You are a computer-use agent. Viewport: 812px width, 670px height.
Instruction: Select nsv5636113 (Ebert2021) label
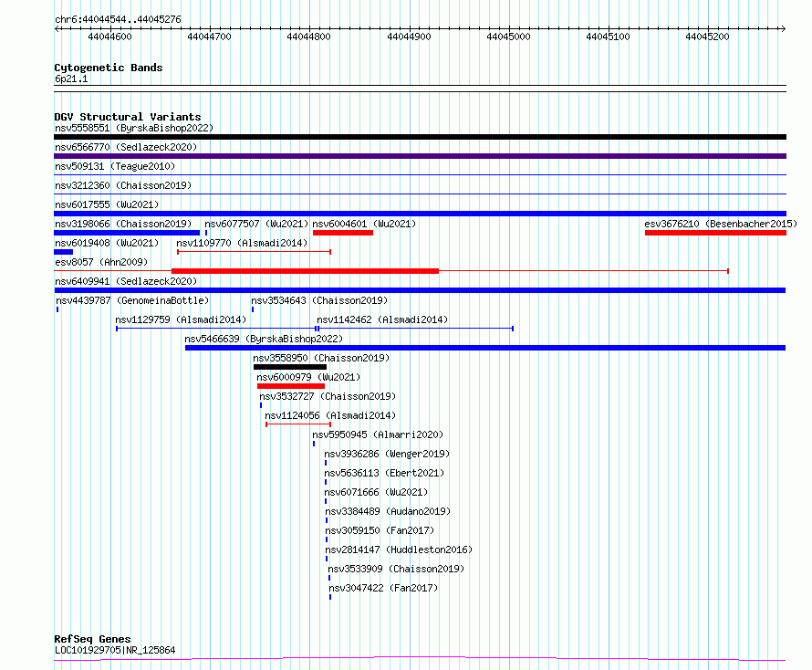click(384, 473)
